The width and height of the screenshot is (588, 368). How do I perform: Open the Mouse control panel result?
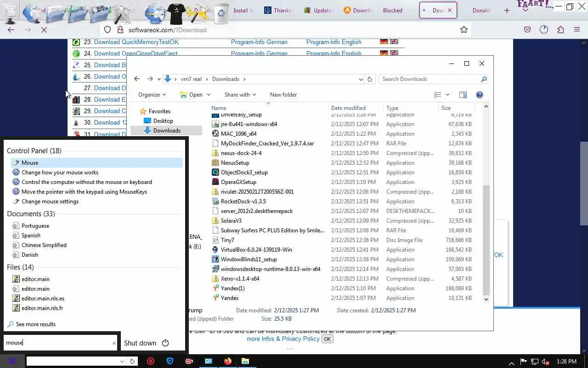click(x=96, y=163)
